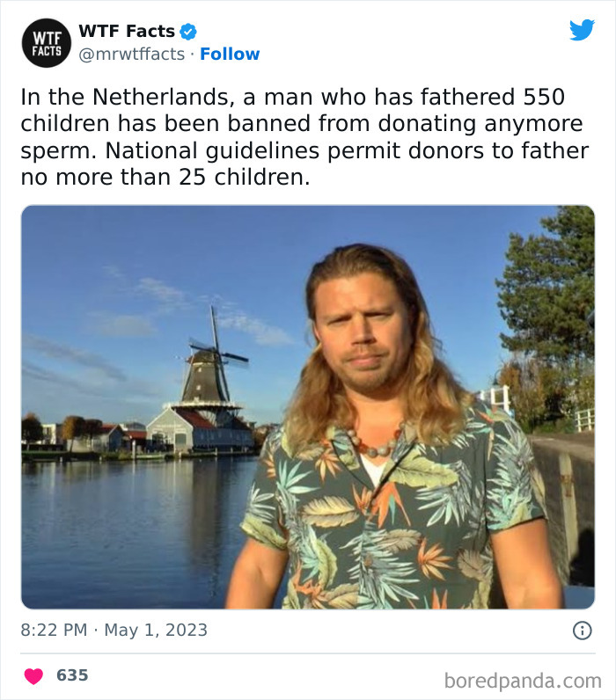Click the May 1, 2023 date
Screen dimensions: 616x700
pyautogui.click(x=157, y=630)
